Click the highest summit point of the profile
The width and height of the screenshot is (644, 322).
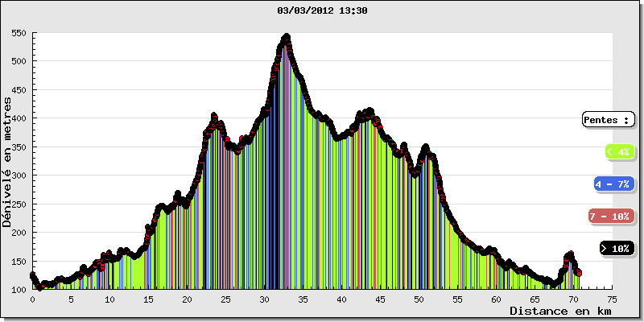287,37
